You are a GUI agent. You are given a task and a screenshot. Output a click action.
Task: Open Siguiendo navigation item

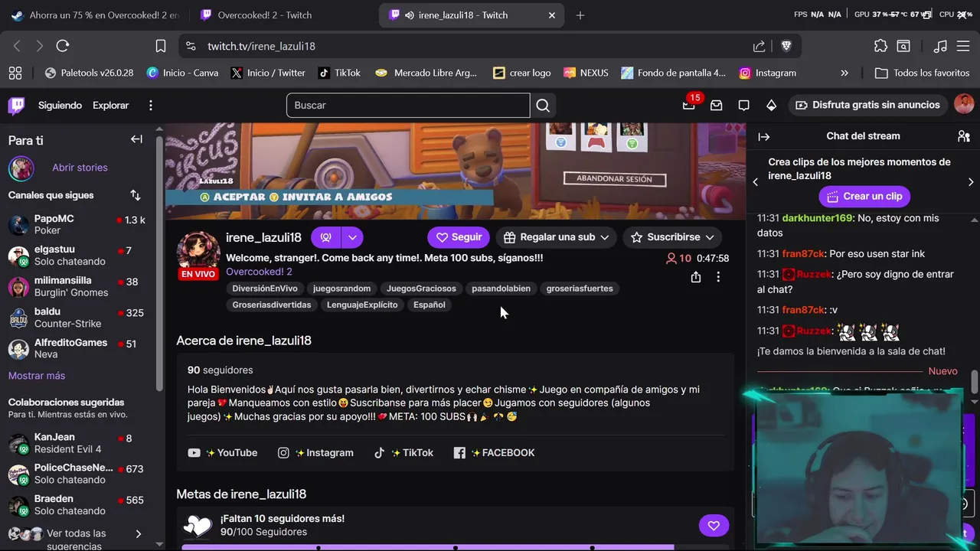(x=60, y=105)
